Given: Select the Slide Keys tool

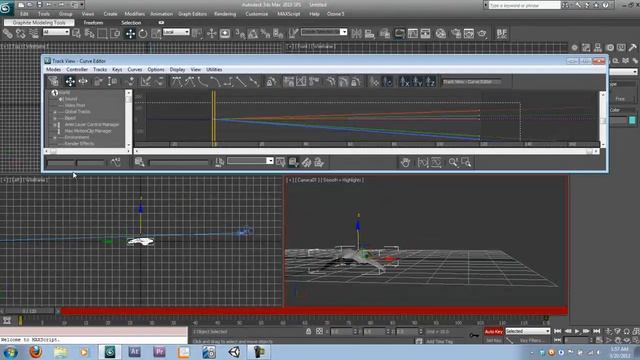Looking at the screenshot, I should (x=83, y=82).
